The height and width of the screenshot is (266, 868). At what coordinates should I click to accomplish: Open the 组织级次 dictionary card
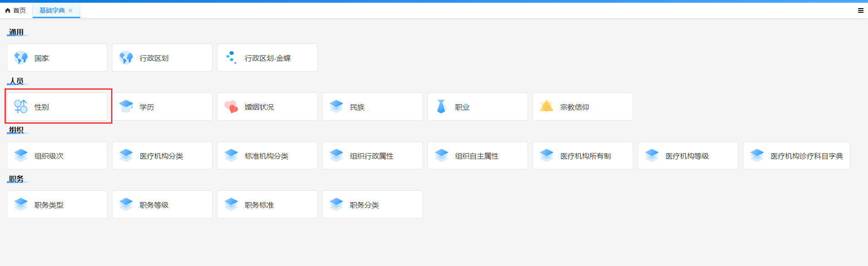coord(57,155)
